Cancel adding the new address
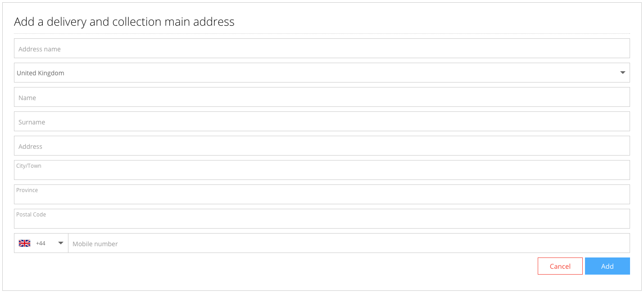Image resolution: width=644 pixels, height=294 pixels. pyautogui.click(x=560, y=266)
